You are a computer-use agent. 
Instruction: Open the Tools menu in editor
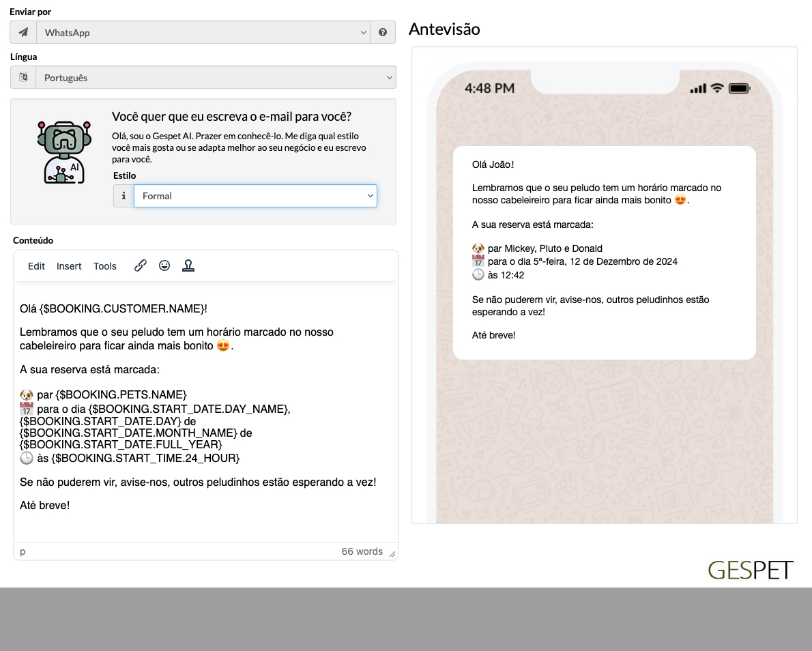(x=104, y=266)
